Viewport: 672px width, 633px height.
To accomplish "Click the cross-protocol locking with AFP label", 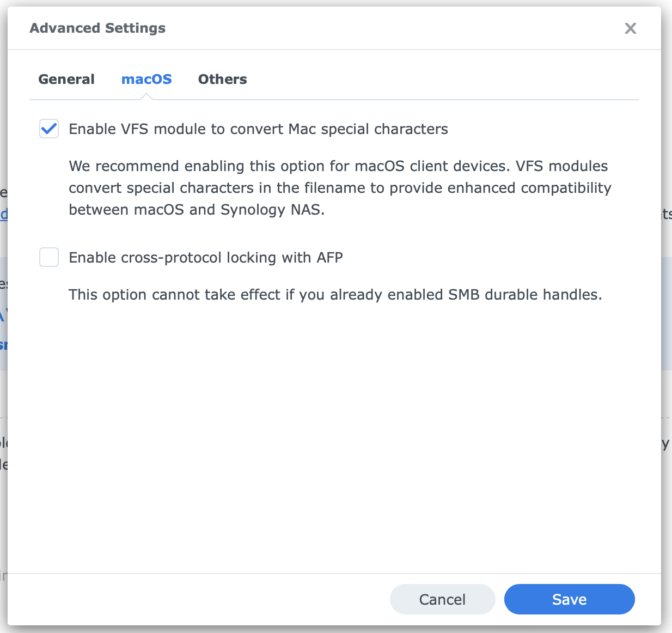I will [205, 257].
